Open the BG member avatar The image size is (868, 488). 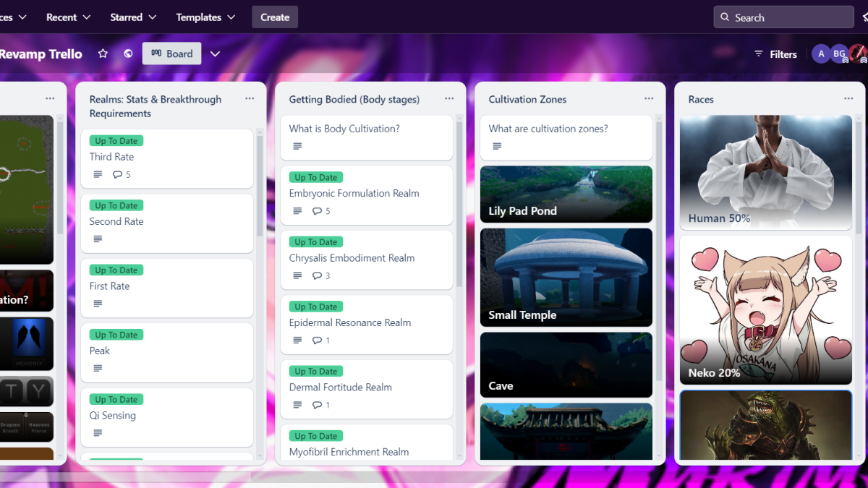click(x=839, y=53)
